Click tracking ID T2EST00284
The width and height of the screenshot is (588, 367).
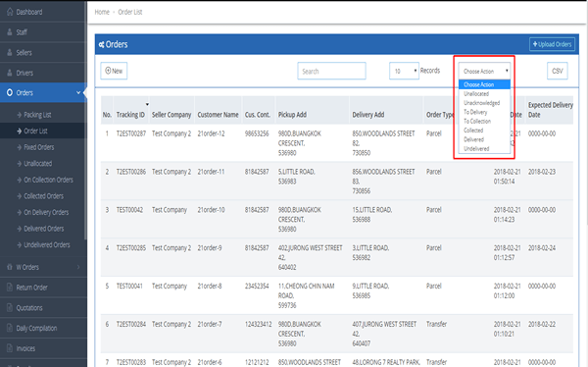131,324
